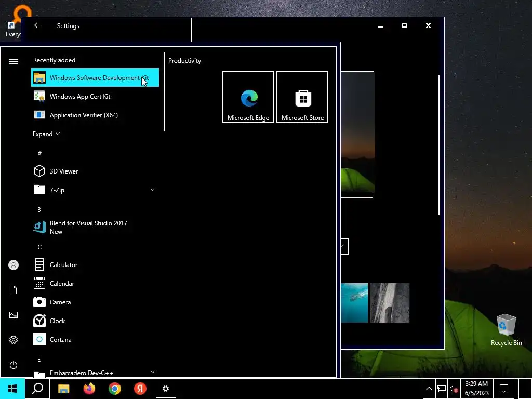Open Settings gear in Start sidebar
This screenshot has height=399, width=532.
coord(13,340)
